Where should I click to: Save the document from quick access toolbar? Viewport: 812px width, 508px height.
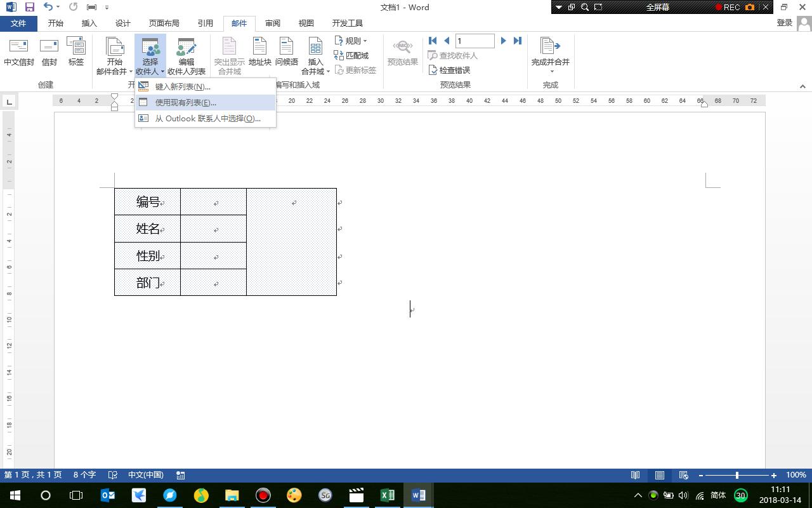pyautogui.click(x=29, y=7)
